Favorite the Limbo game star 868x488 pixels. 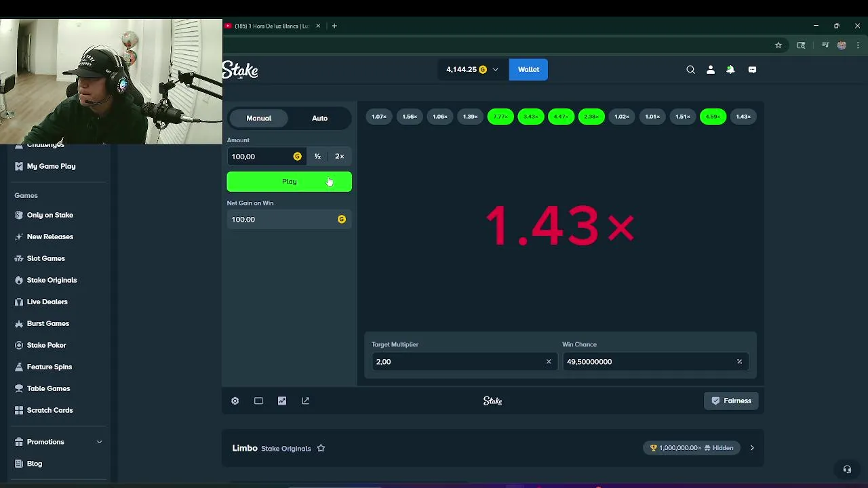pyautogui.click(x=321, y=448)
